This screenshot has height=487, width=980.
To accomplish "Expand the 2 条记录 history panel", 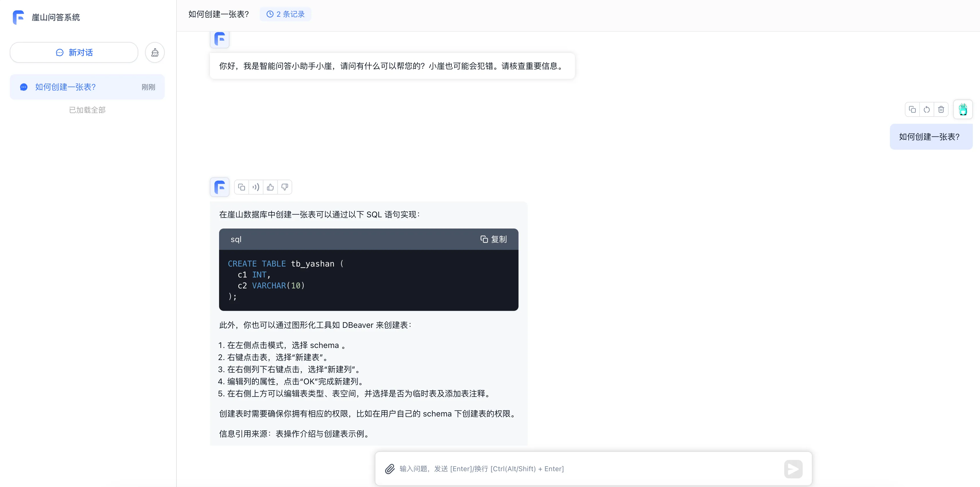I will click(285, 14).
